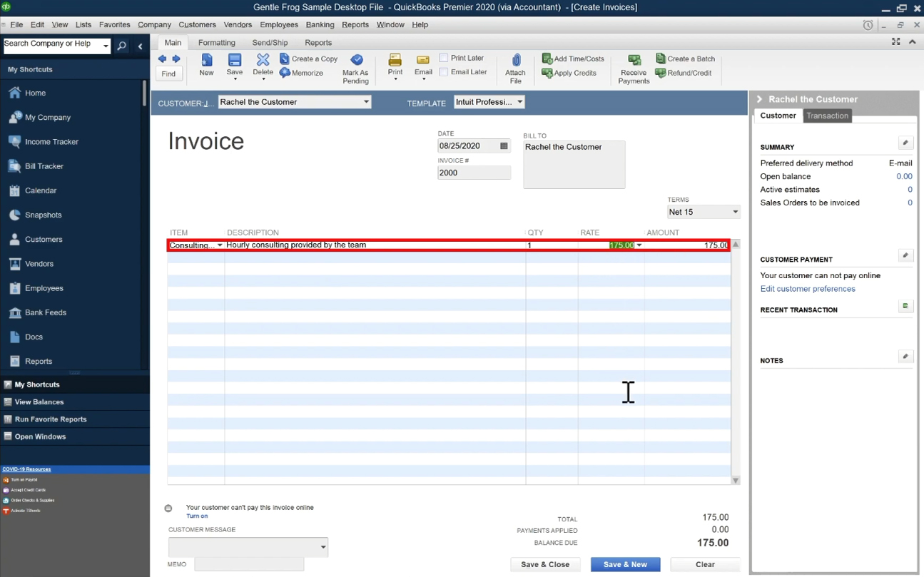Open the Item dropdown for Consulting

pyautogui.click(x=220, y=245)
